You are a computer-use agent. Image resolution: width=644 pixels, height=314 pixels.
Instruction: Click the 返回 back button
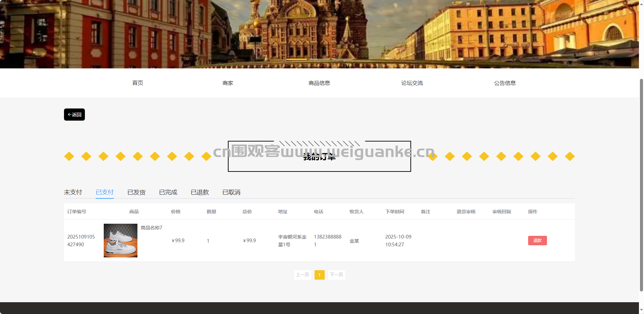tap(74, 115)
